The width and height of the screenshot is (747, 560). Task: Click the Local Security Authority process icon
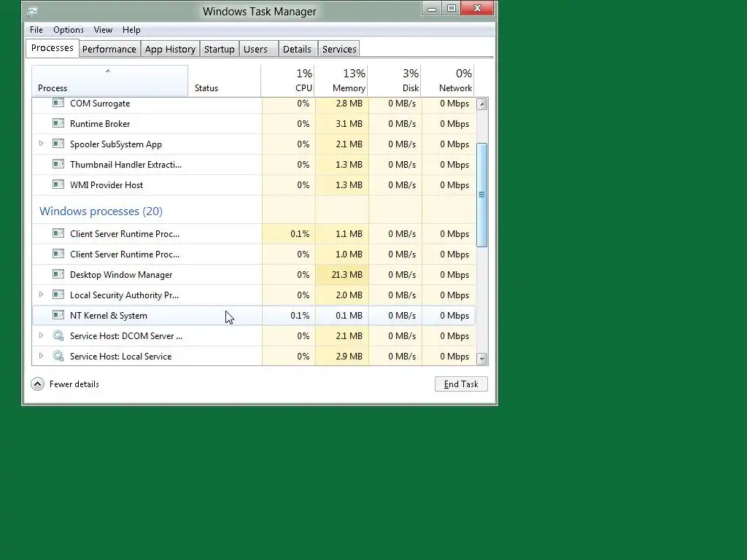58,295
